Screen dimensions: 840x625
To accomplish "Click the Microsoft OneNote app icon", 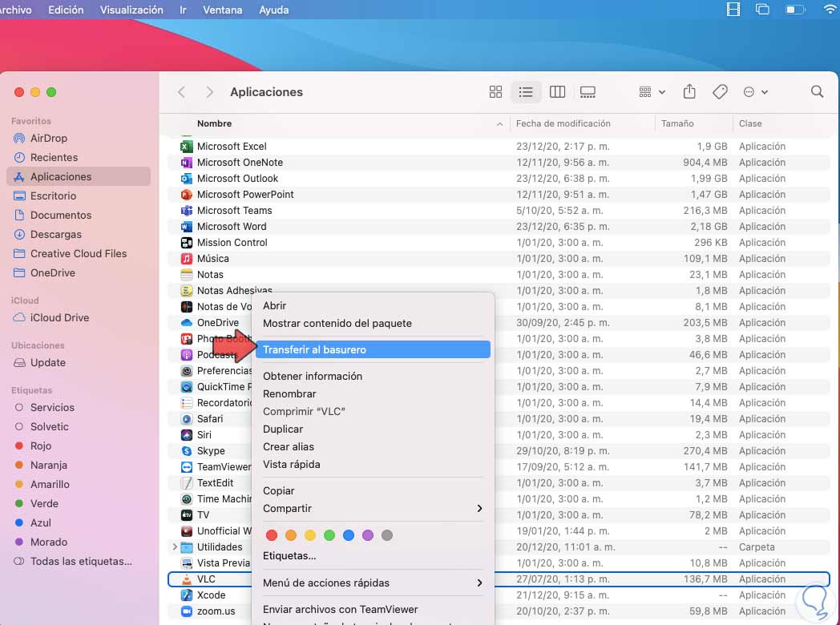I will tap(187, 163).
